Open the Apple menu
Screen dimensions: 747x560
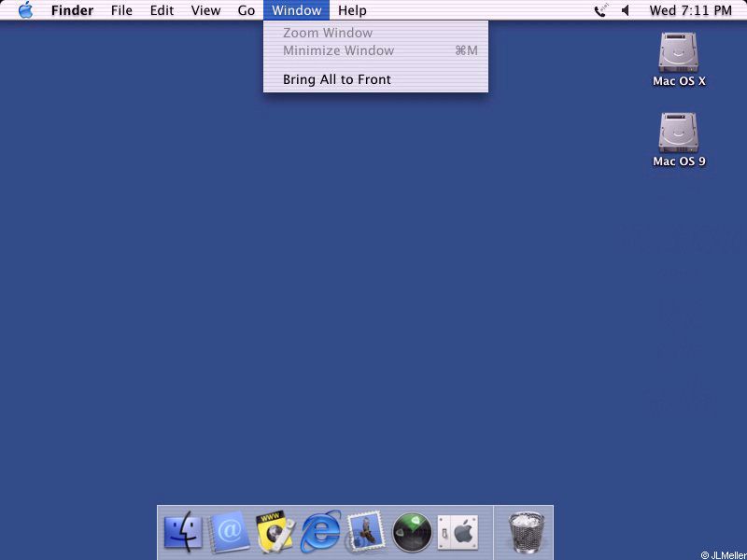click(25, 10)
